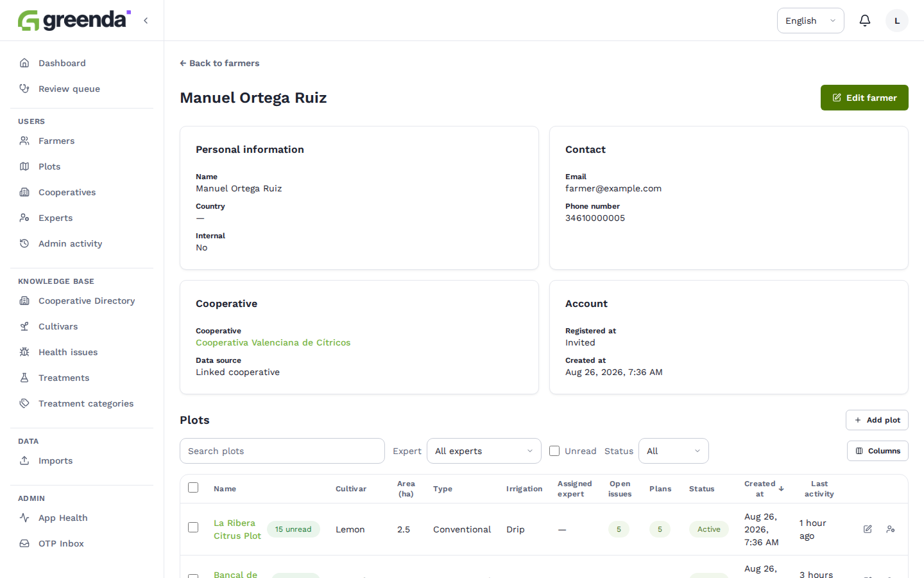Image resolution: width=924 pixels, height=578 pixels.
Task: Open the Status filter dropdown
Action: (x=673, y=451)
